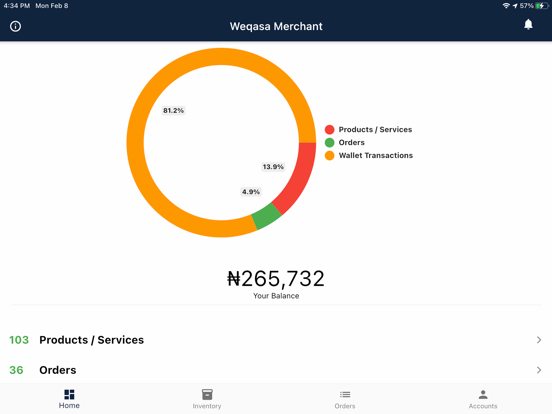Tap the 36 orders count
This screenshot has width=552, height=414.
(x=16, y=370)
